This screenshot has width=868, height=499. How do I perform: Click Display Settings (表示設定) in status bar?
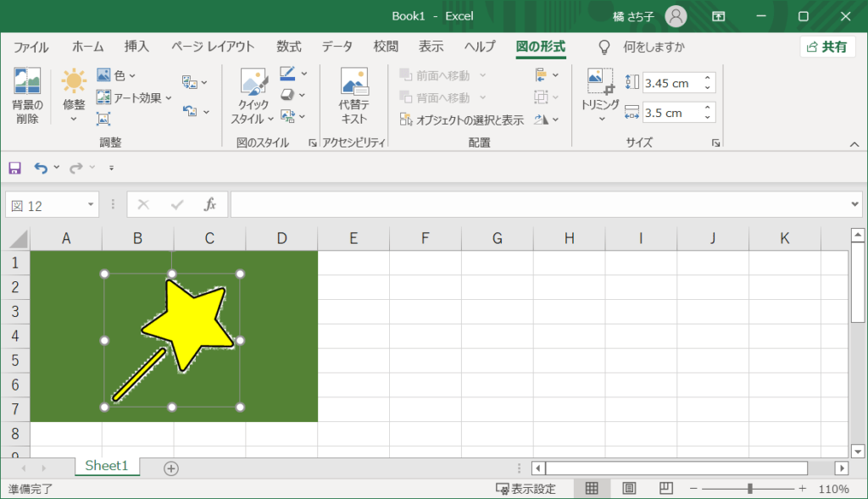point(526,489)
